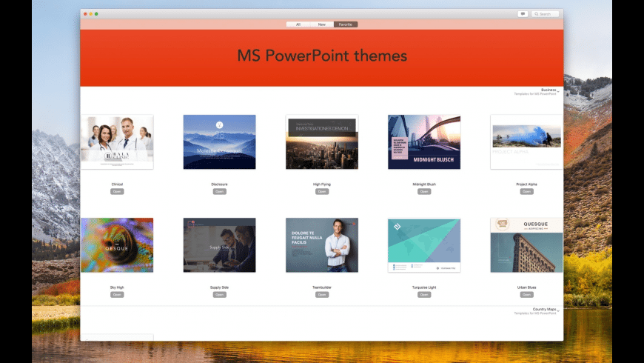The width and height of the screenshot is (644, 363).
Task: Click the "Disclosure" theme name label
Action: pyautogui.click(x=219, y=184)
